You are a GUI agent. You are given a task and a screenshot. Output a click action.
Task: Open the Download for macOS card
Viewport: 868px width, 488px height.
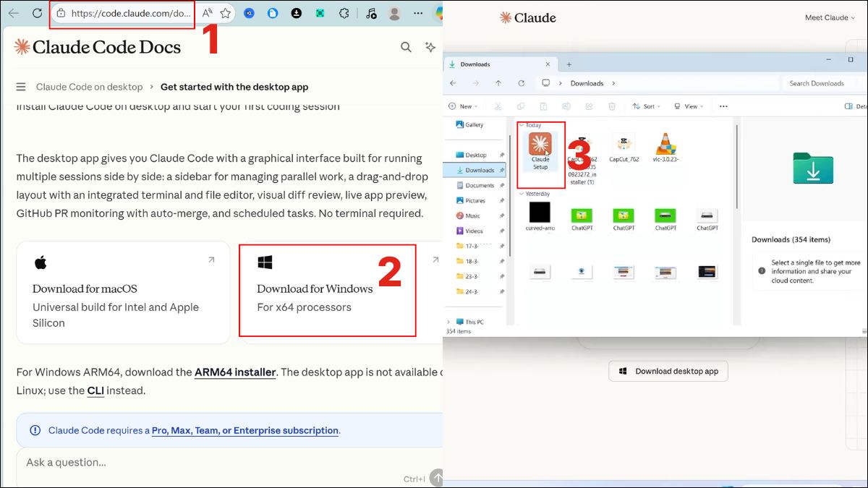pos(123,292)
